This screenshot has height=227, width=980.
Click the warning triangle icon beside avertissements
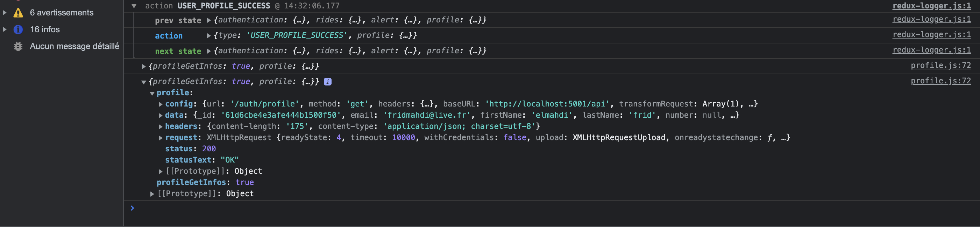click(18, 13)
